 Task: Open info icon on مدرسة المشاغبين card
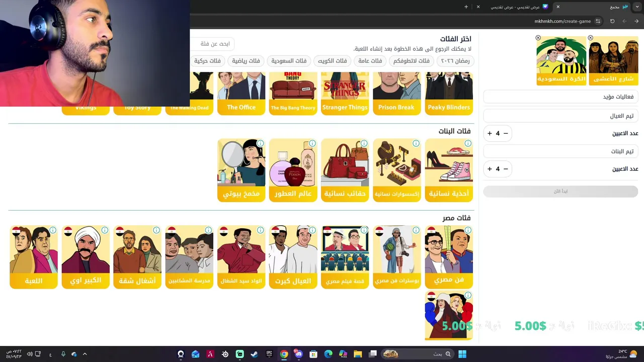coord(209,230)
